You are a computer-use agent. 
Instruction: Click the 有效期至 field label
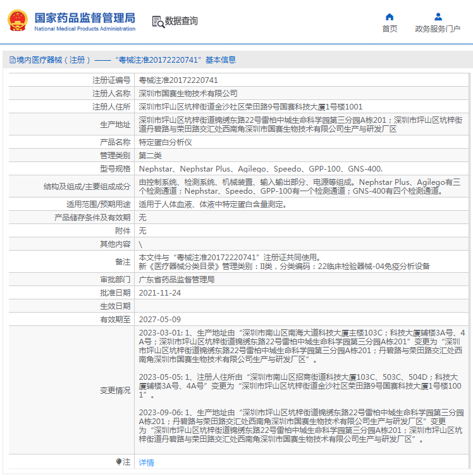115,320
